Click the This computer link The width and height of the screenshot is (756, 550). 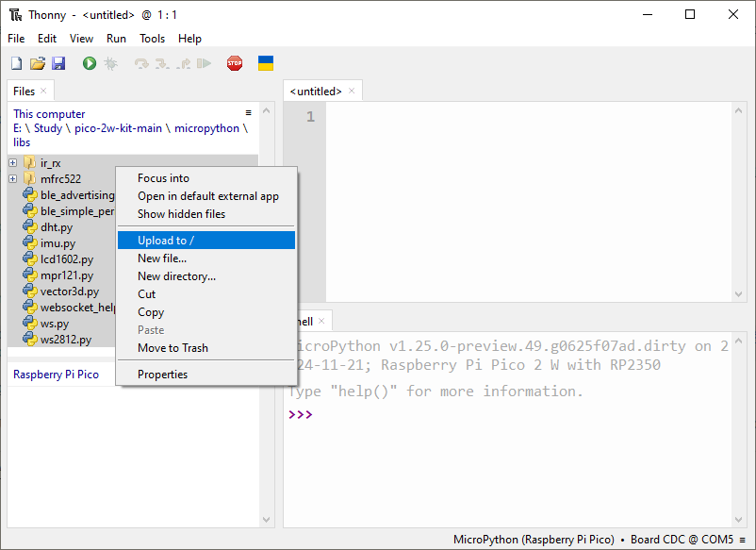49,114
